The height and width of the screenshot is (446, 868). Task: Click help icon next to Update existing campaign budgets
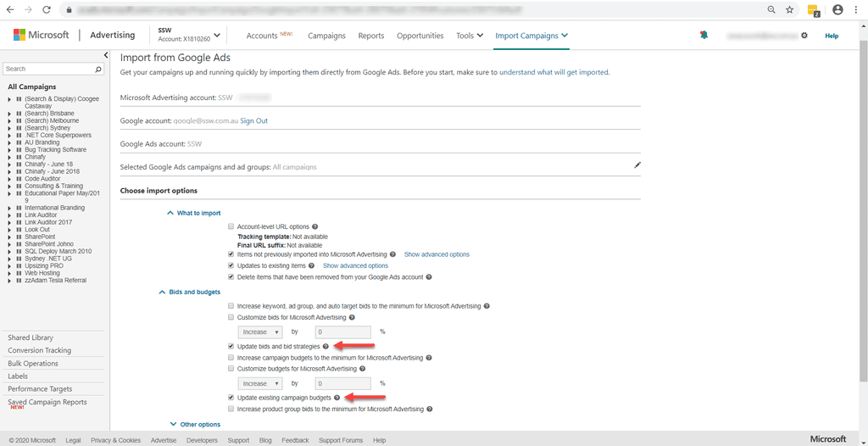(337, 398)
